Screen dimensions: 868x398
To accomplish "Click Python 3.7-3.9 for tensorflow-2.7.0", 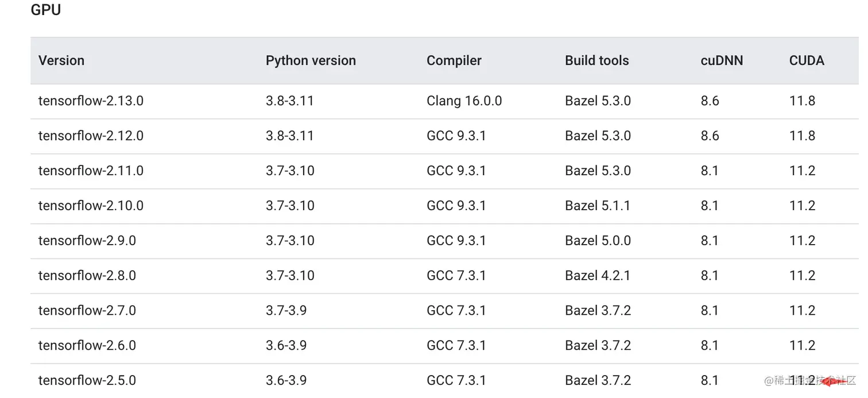I will (286, 311).
